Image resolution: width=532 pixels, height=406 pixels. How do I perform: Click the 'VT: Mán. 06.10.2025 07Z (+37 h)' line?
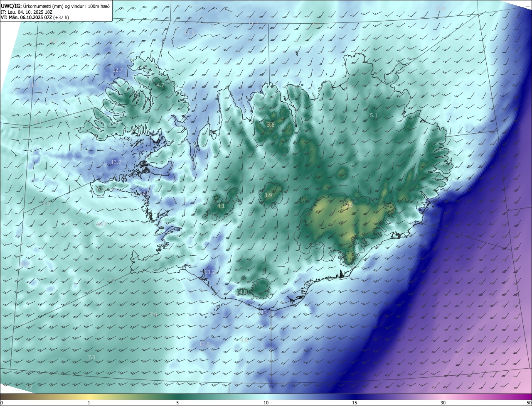click(35, 17)
